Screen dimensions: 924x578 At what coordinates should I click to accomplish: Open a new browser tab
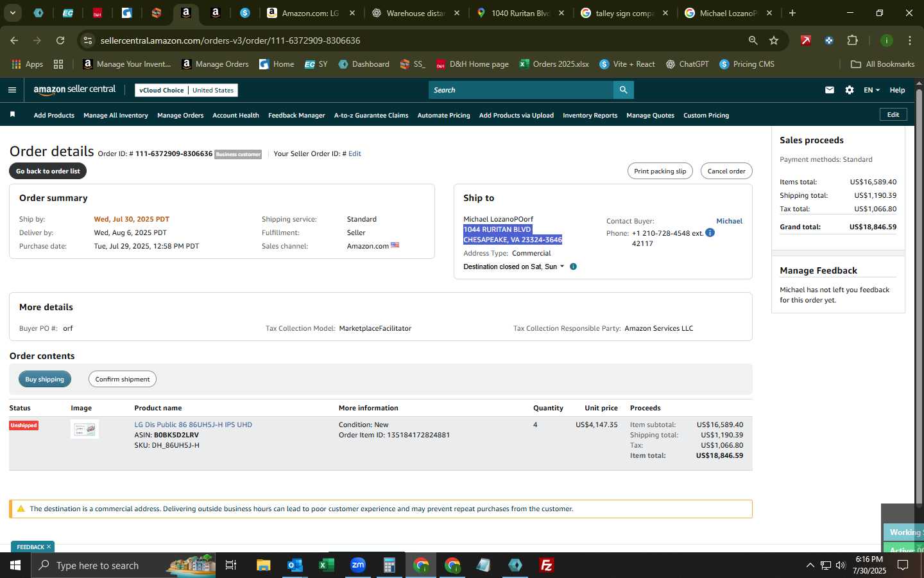click(x=792, y=13)
